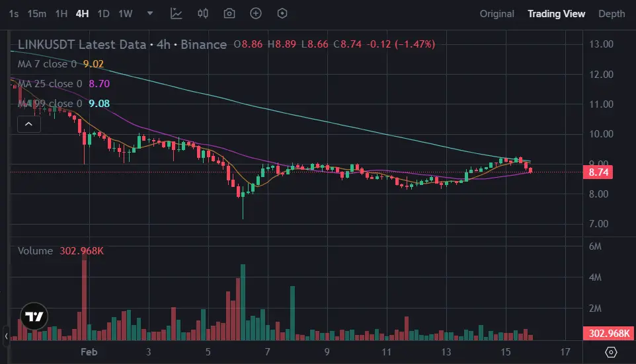636x364 pixels.
Task: Select the 1D time interval
Action: 103,13
